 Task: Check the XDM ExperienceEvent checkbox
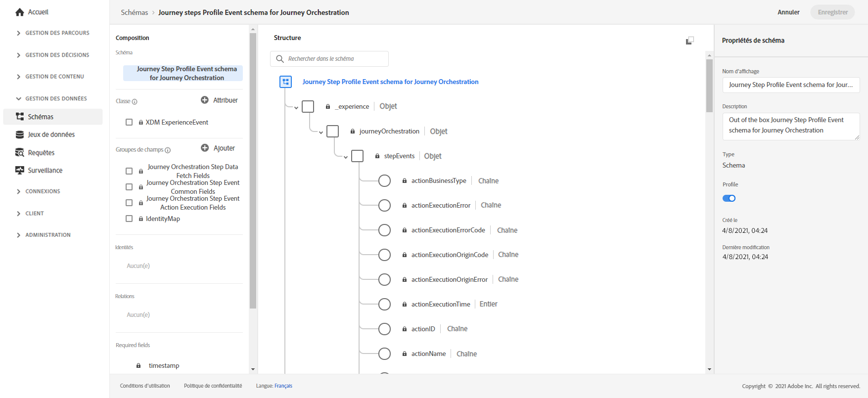129,122
